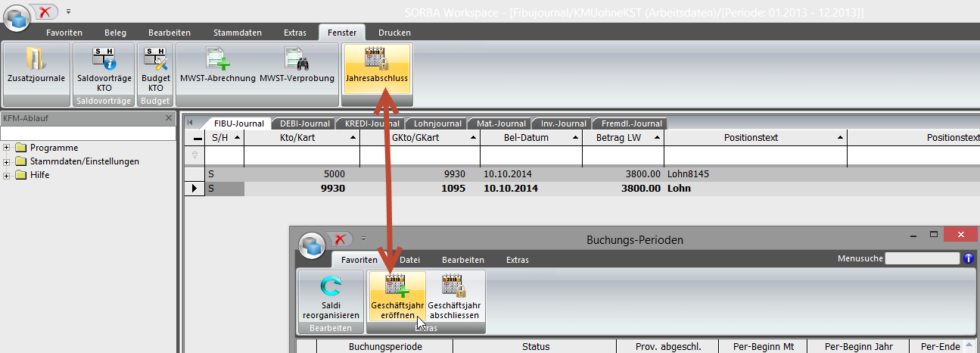Image resolution: width=980 pixels, height=353 pixels.
Task: Expand the Hilfe tree node
Action: click(7, 175)
